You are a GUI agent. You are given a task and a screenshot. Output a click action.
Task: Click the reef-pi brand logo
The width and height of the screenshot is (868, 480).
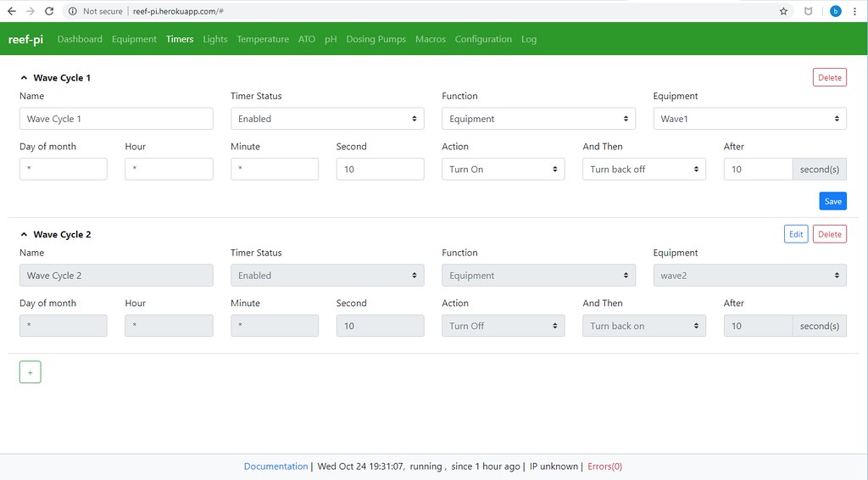coord(25,39)
